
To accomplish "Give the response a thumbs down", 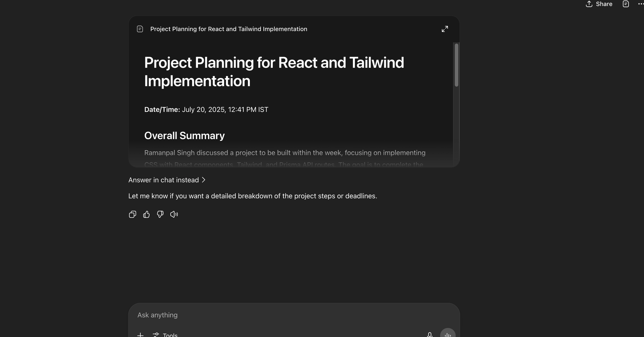I will click(160, 215).
